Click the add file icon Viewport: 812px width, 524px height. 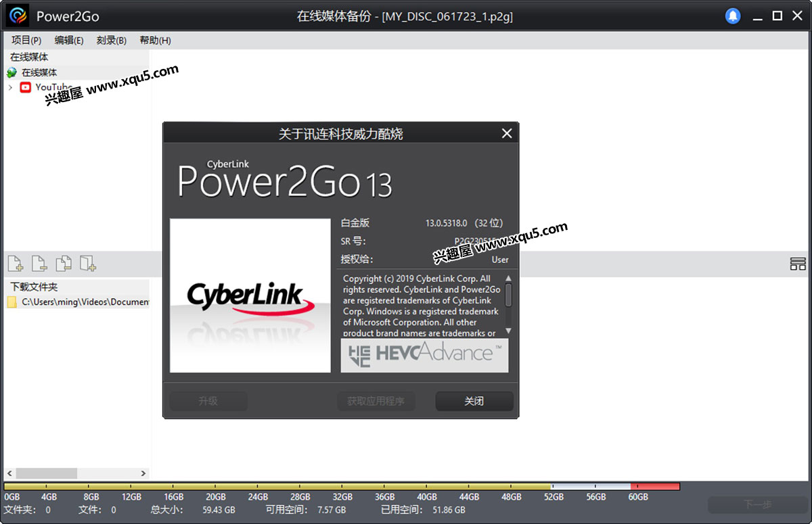pos(15,263)
